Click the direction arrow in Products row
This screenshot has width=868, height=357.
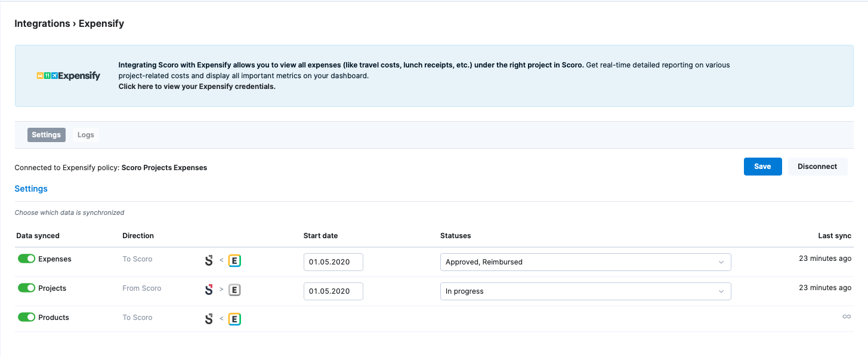(x=221, y=319)
